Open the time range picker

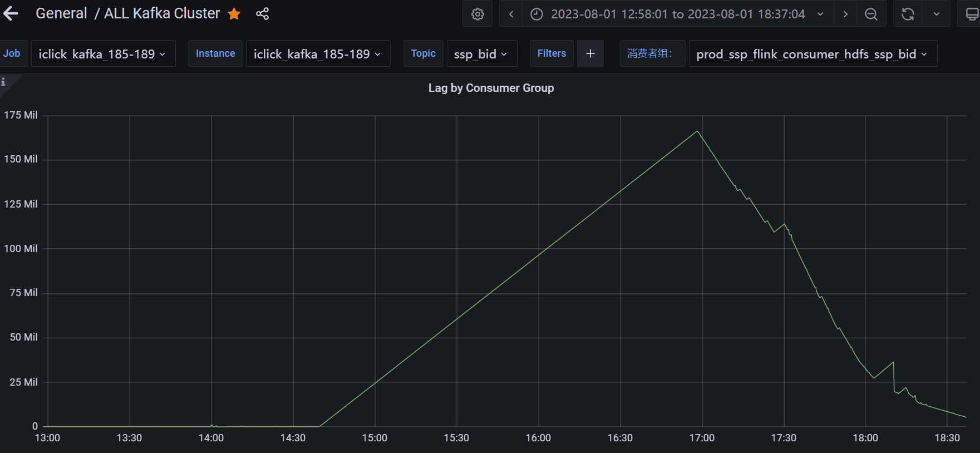click(678, 14)
